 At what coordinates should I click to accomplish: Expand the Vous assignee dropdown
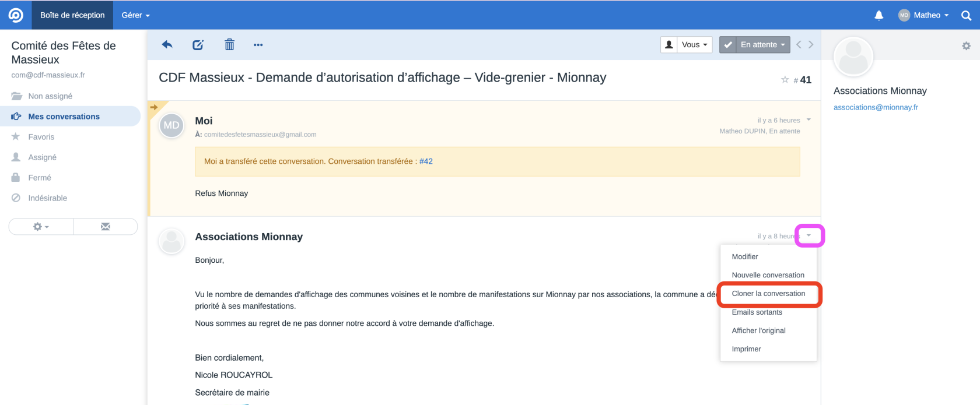[695, 45]
